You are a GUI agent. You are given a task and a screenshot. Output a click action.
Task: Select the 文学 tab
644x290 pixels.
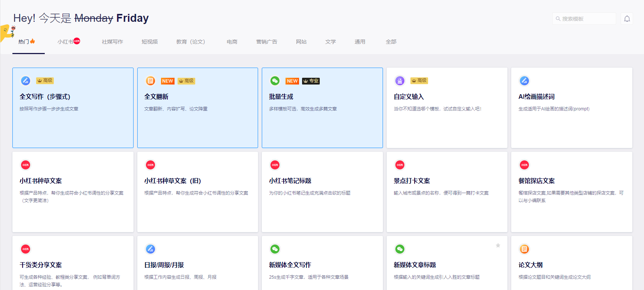pos(331,42)
